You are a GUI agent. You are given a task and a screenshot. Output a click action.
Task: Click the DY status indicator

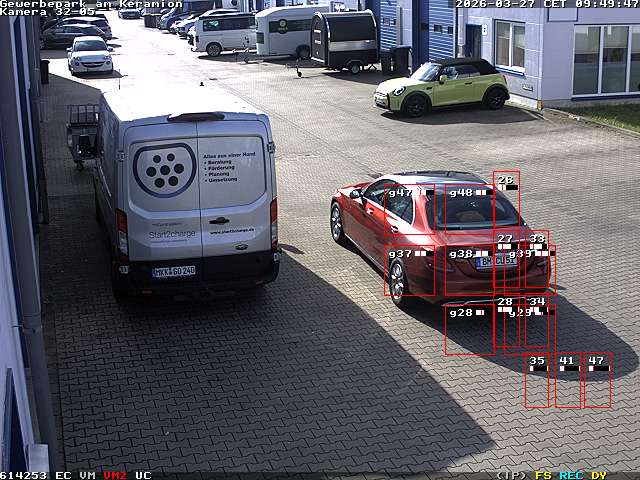[x=598, y=475]
